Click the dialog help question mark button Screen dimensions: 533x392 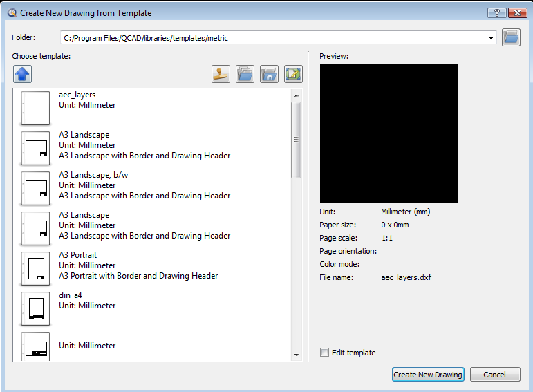point(496,12)
